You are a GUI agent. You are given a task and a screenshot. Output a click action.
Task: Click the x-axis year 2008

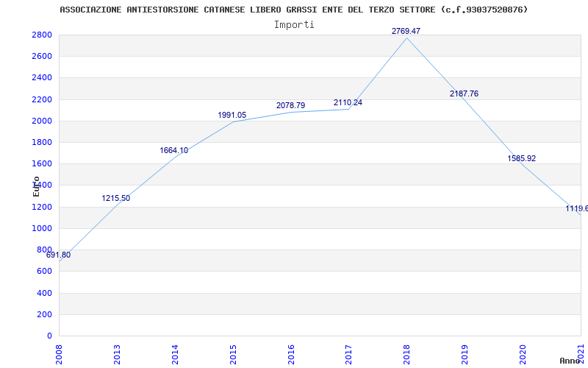(60, 354)
